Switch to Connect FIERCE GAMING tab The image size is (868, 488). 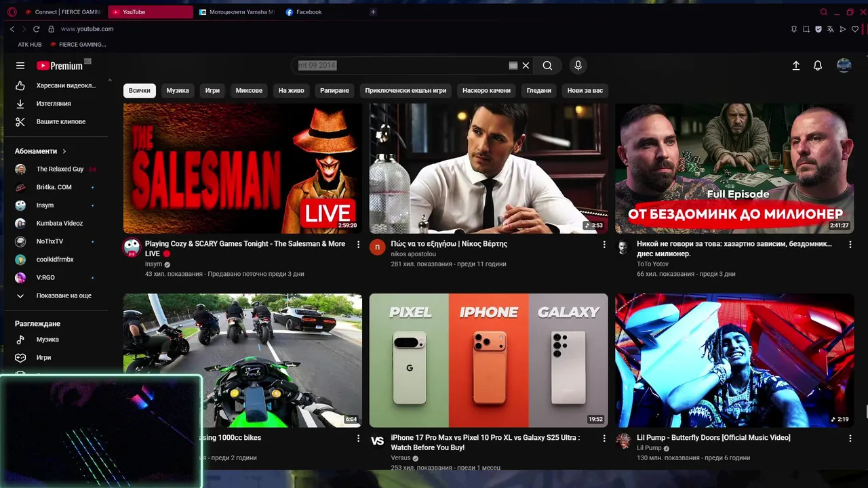(x=62, y=12)
